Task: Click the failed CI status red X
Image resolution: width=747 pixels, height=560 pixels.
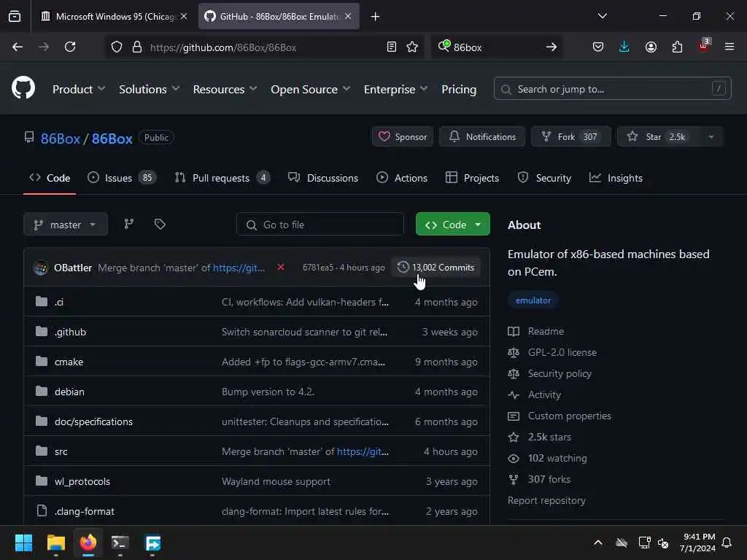Action: (281, 267)
